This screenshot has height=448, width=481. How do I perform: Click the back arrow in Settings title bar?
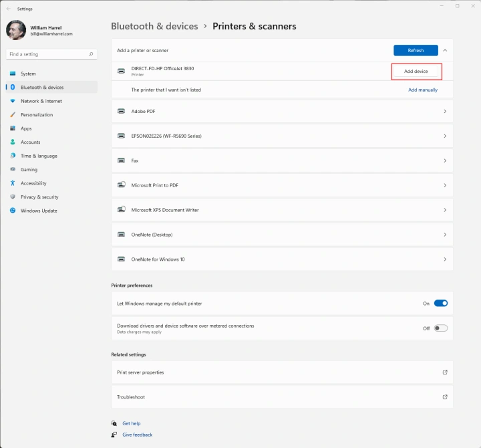coord(8,9)
